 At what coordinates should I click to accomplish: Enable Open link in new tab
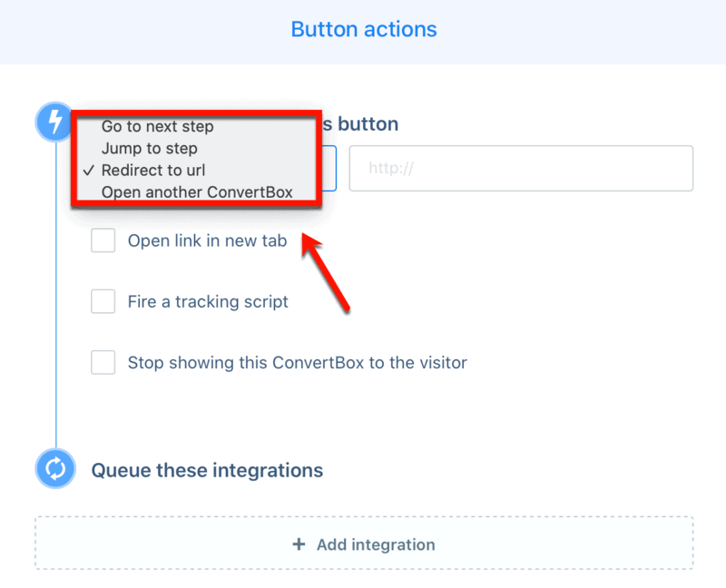tap(103, 240)
